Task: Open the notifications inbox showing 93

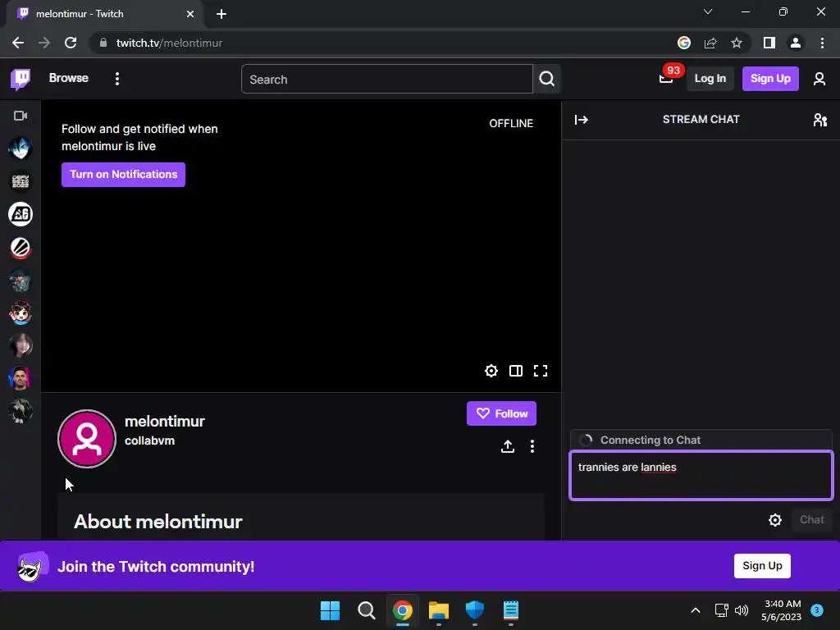Action: [666, 79]
